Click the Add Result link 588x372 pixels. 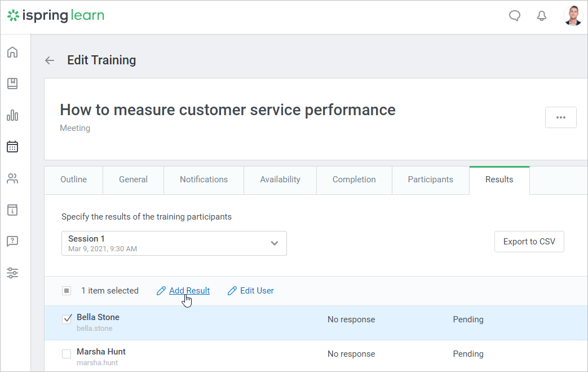pyautogui.click(x=189, y=291)
